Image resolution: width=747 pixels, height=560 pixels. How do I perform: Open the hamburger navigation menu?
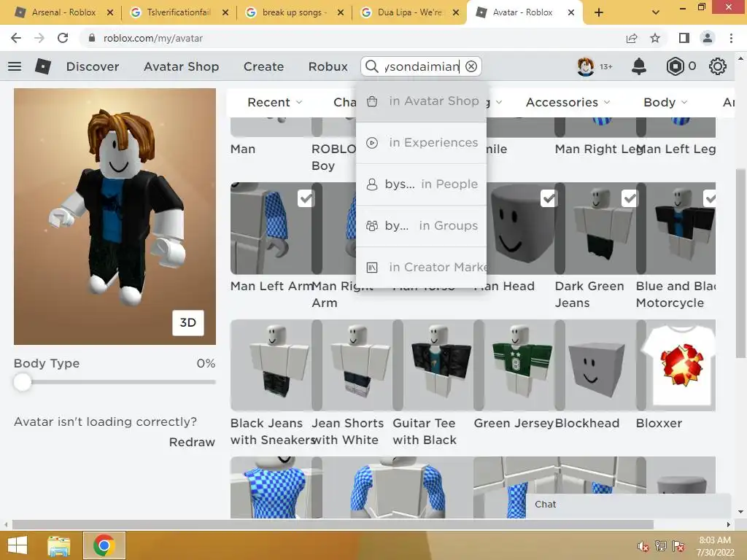[x=15, y=66]
